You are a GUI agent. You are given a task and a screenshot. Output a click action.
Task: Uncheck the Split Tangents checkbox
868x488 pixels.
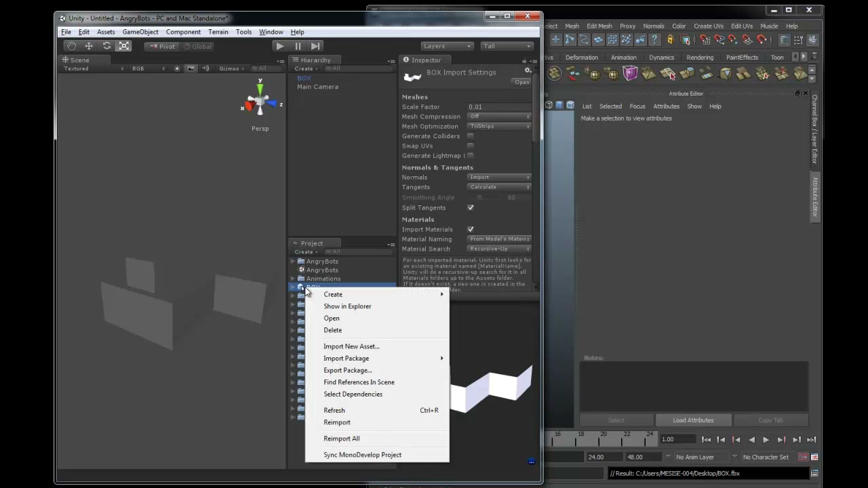pyautogui.click(x=471, y=208)
